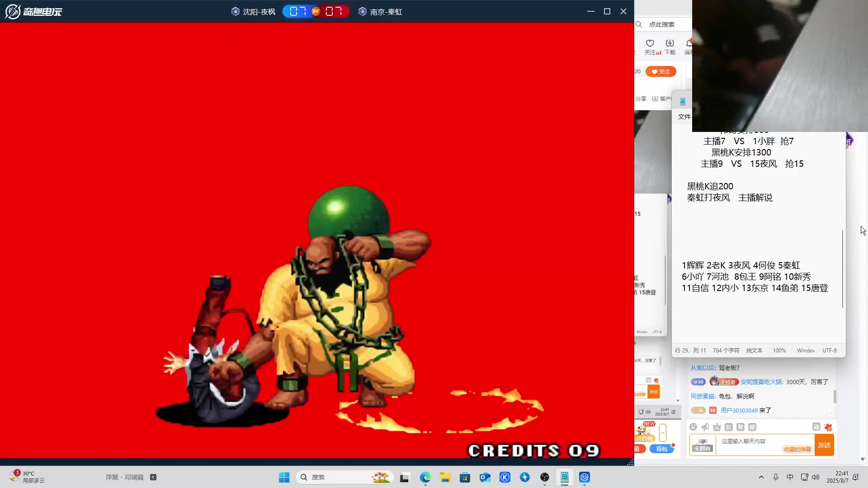Click username 安妮提莫吃火锅 in chat

[x=761, y=382]
